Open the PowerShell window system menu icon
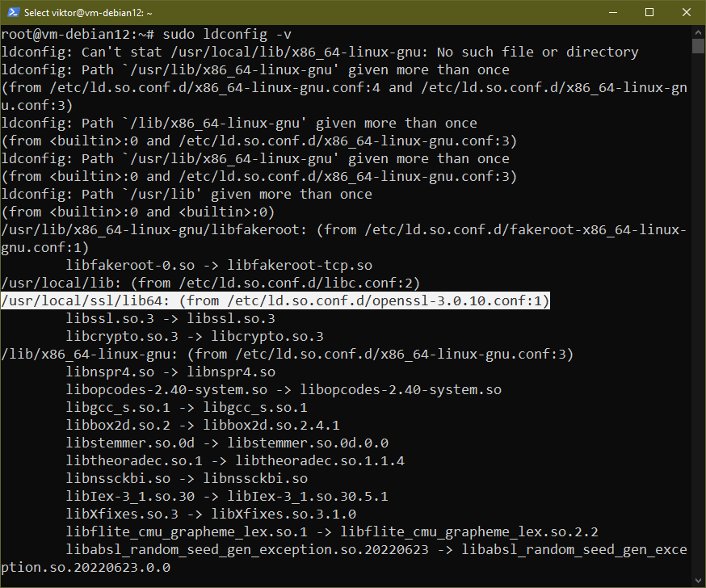The width and height of the screenshot is (706, 588). pos(13,12)
